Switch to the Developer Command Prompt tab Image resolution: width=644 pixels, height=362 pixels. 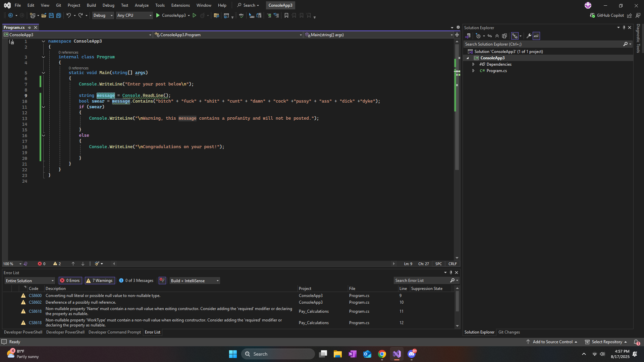[x=115, y=332]
